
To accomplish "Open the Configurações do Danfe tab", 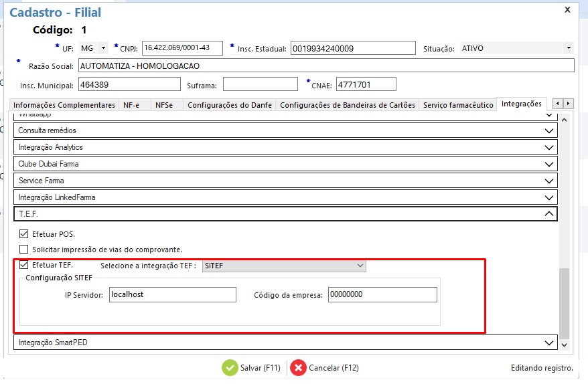I will tap(229, 105).
